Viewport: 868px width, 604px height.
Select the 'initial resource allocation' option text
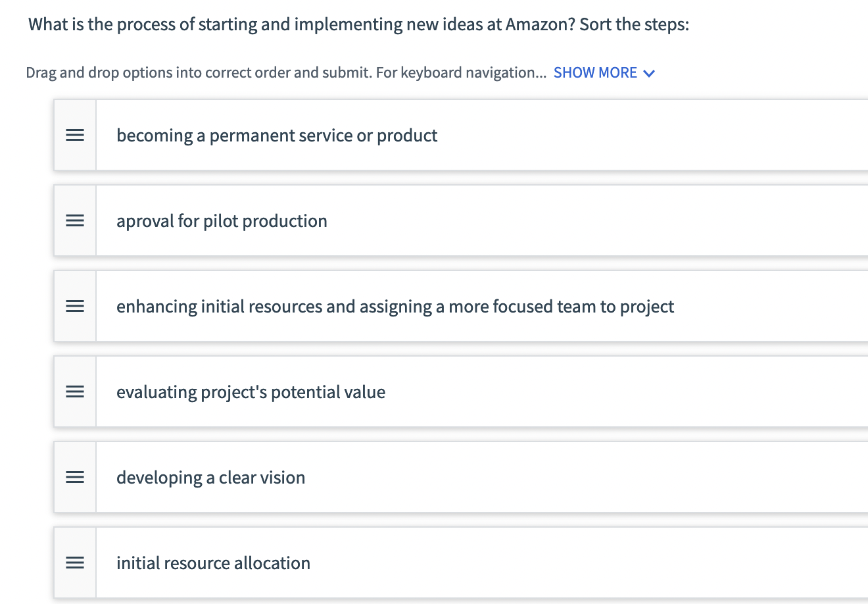pyautogui.click(x=213, y=563)
